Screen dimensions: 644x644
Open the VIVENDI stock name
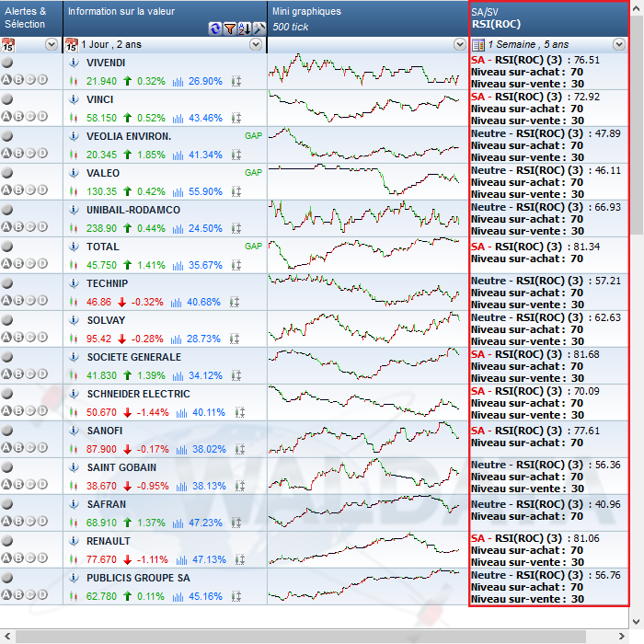[x=106, y=63]
